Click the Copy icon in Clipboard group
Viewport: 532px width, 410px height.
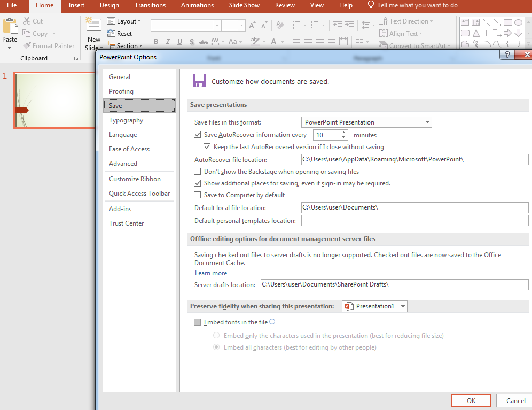point(26,33)
